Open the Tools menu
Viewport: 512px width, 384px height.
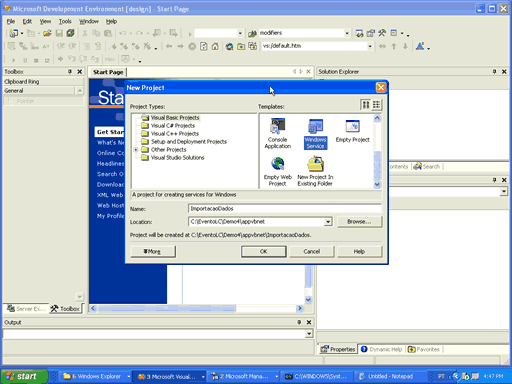(65, 21)
